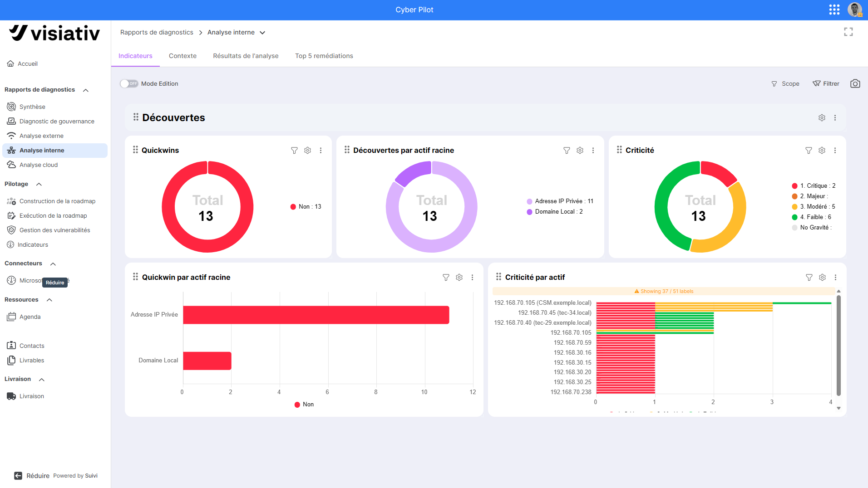Open Quickwin par actif racine settings gear
The width and height of the screenshot is (868, 488).
point(459,277)
